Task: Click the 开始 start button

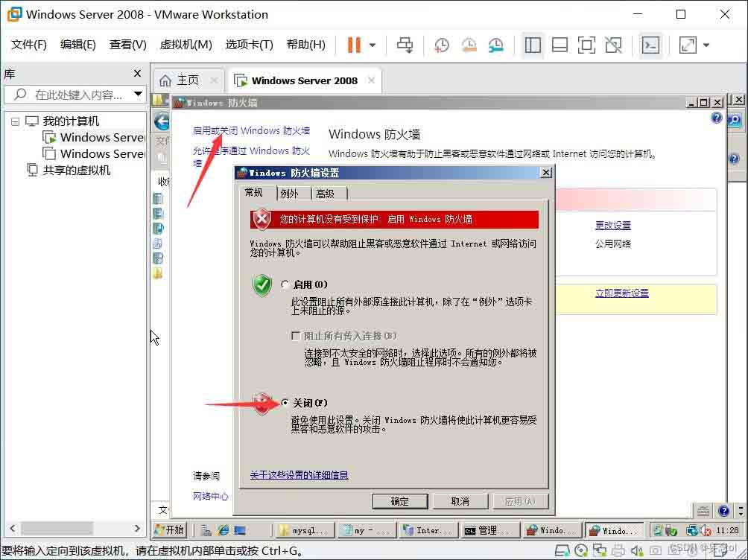Action: tap(169, 529)
